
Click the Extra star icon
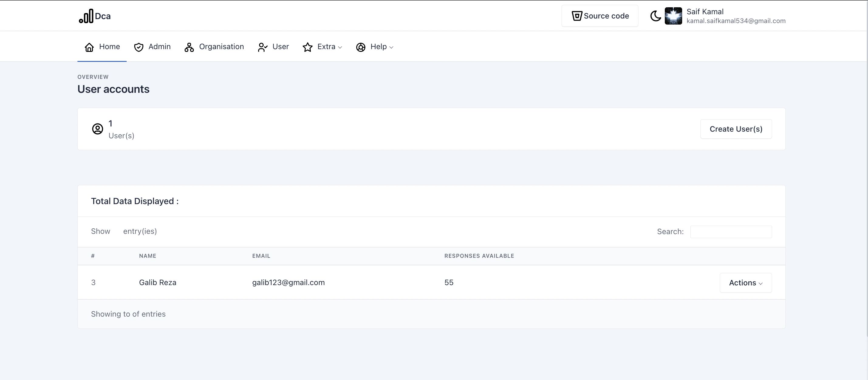click(307, 47)
